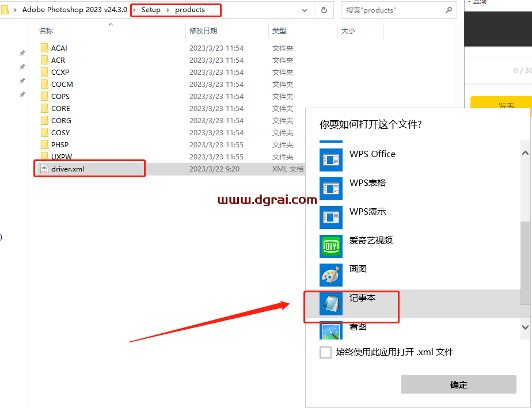Click the search "products" input box
The image size is (532, 408).
tap(392, 10)
